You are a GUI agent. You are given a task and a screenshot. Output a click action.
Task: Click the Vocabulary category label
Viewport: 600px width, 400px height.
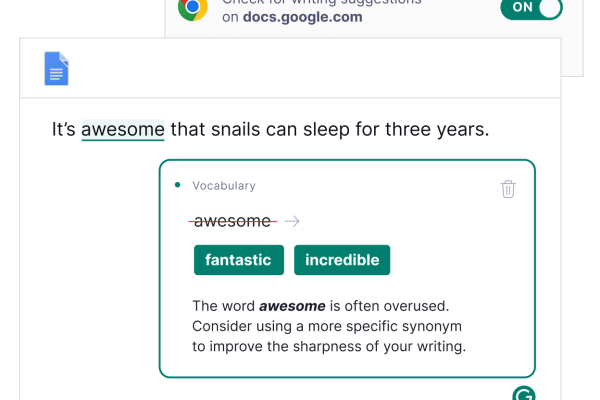tap(224, 185)
